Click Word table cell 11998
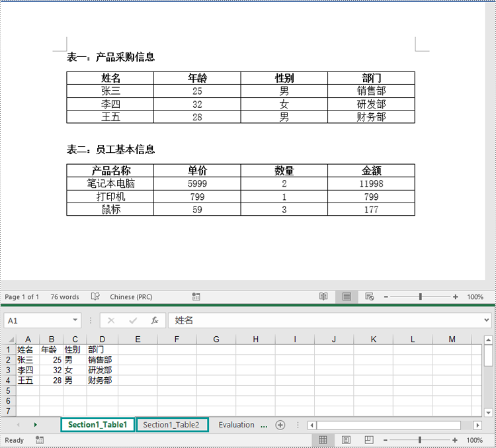This screenshot has height=448, width=496. (x=371, y=183)
